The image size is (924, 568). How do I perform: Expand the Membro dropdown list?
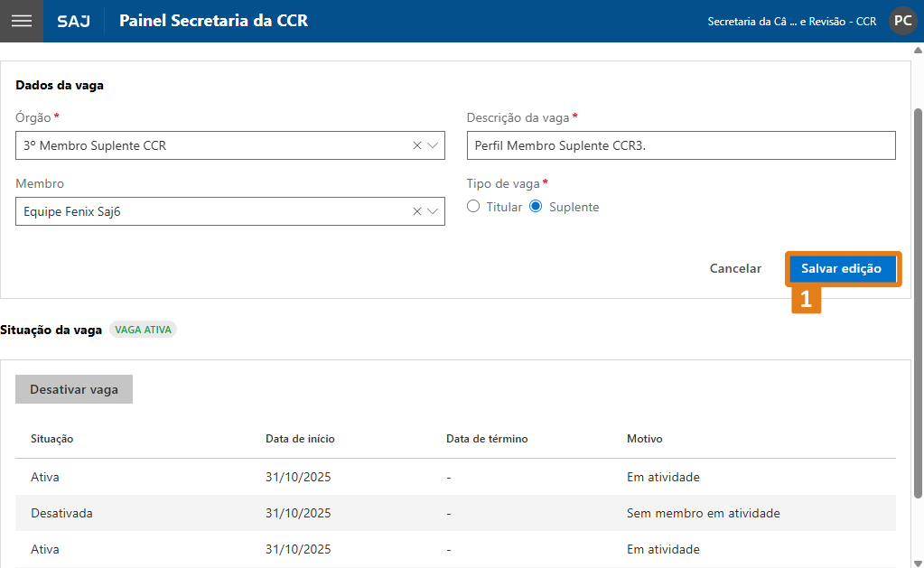pos(433,211)
